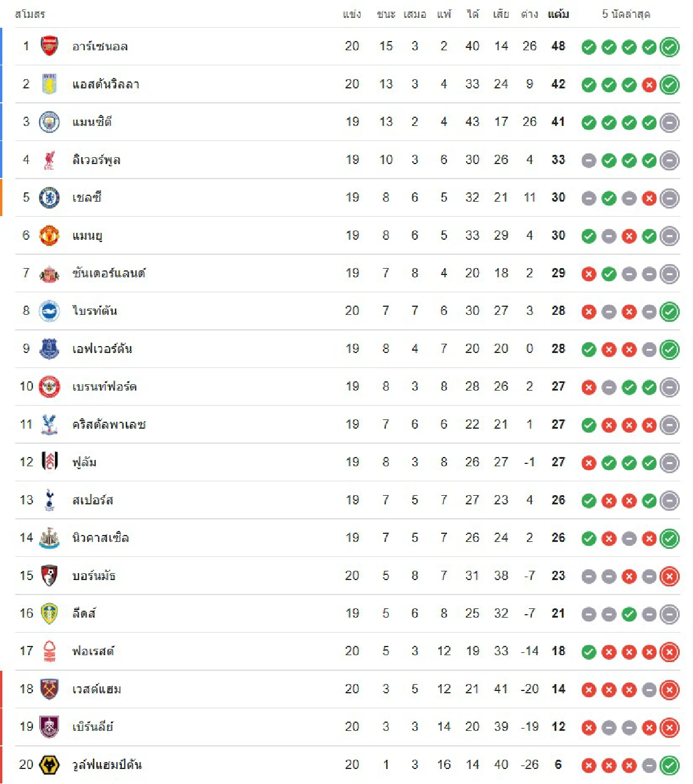Image resolution: width=693 pixels, height=784 pixels.
Task: Click the 5 นัดล่าสุด column header
Action: pos(626,14)
